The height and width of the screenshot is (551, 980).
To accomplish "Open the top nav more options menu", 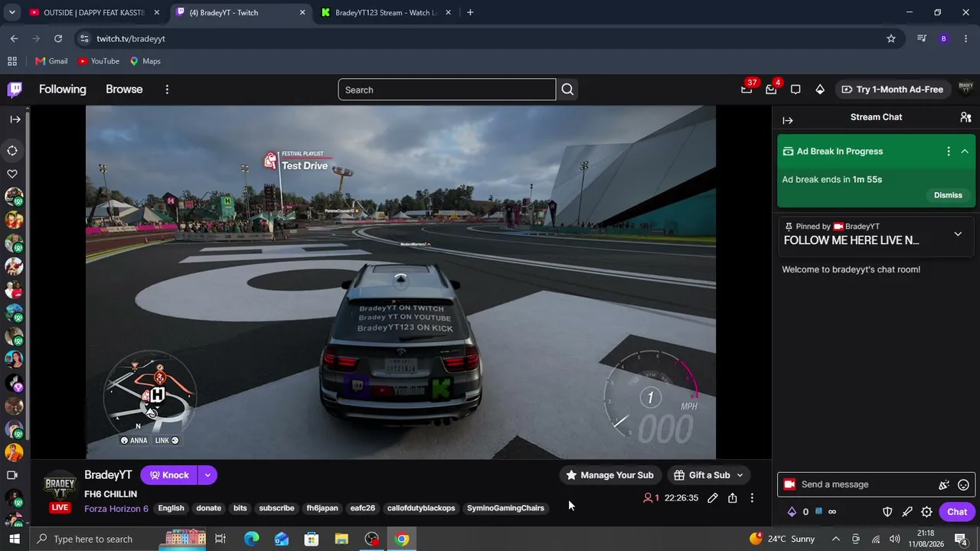I will click(x=167, y=90).
